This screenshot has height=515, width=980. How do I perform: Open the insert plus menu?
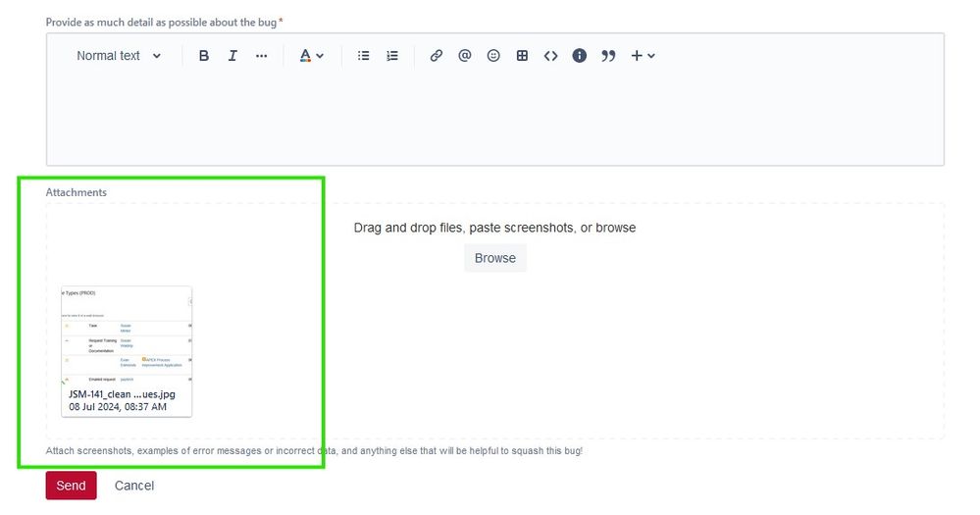(x=643, y=56)
